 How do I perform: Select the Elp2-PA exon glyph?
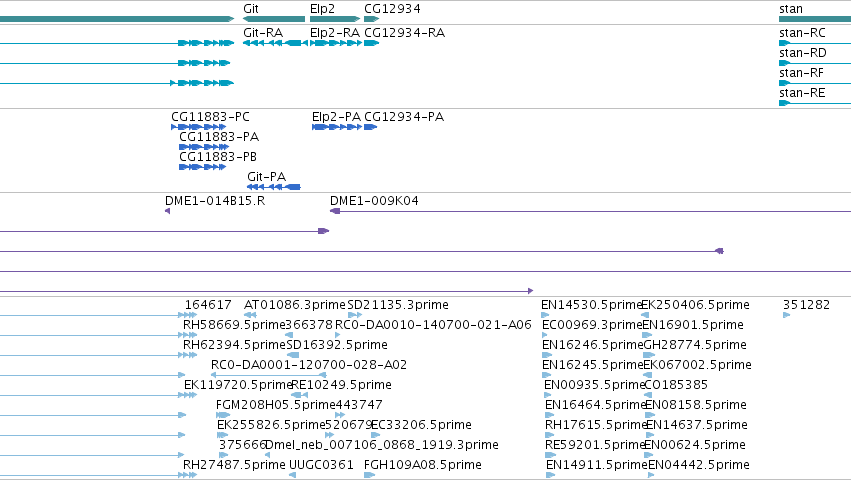pyautogui.click(x=336, y=127)
